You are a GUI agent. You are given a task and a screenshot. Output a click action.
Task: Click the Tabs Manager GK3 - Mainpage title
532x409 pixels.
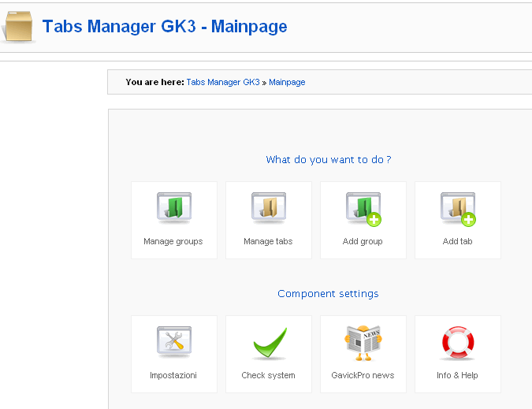[x=165, y=27]
